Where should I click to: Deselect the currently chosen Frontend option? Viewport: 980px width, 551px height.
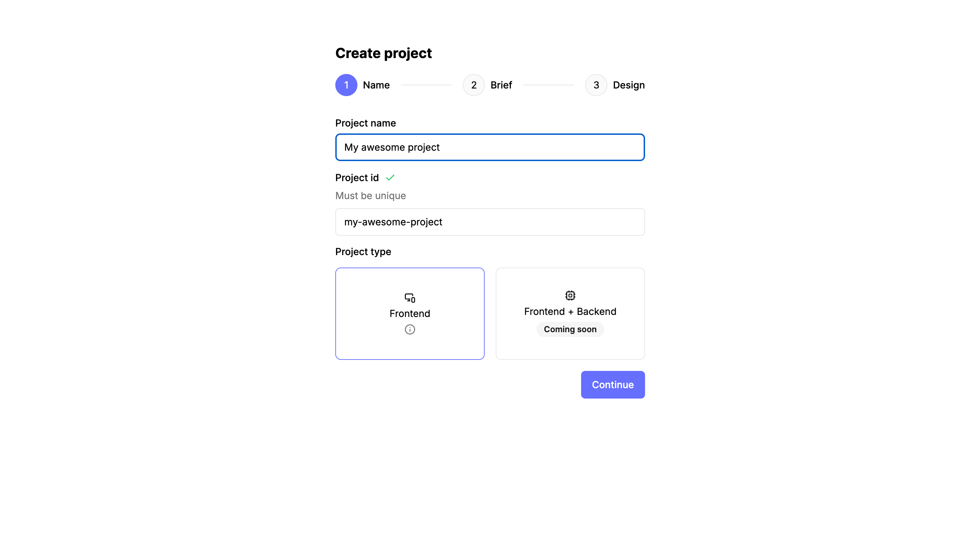point(410,314)
